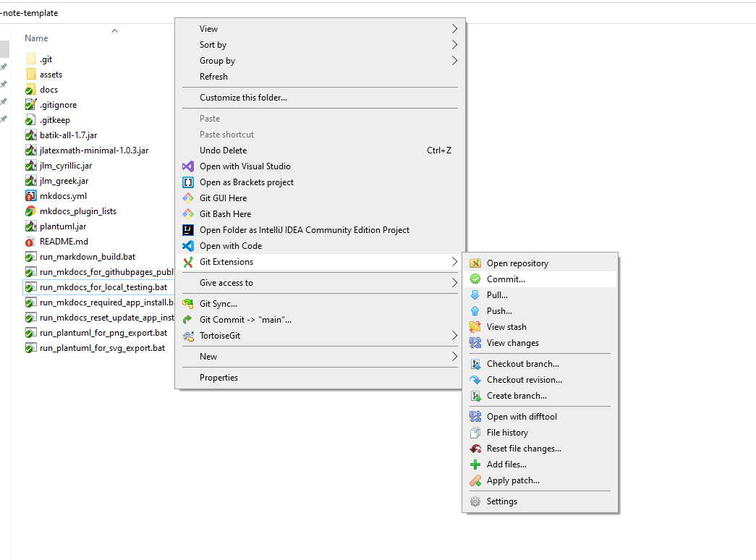This screenshot has width=756, height=560.
Task: Expand the View submenu arrow
Action: coord(454,28)
